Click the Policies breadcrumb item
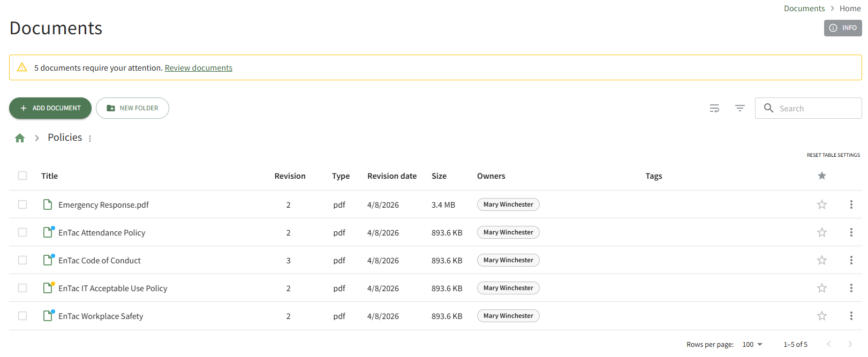This screenshot has height=357, width=868. (x=65, y=138)
